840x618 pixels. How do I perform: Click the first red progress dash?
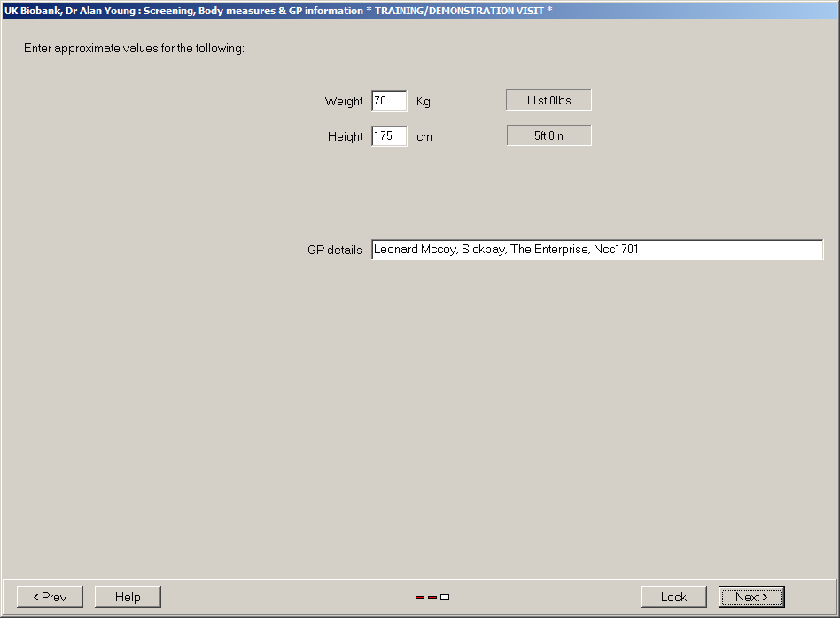pos(420,597)
